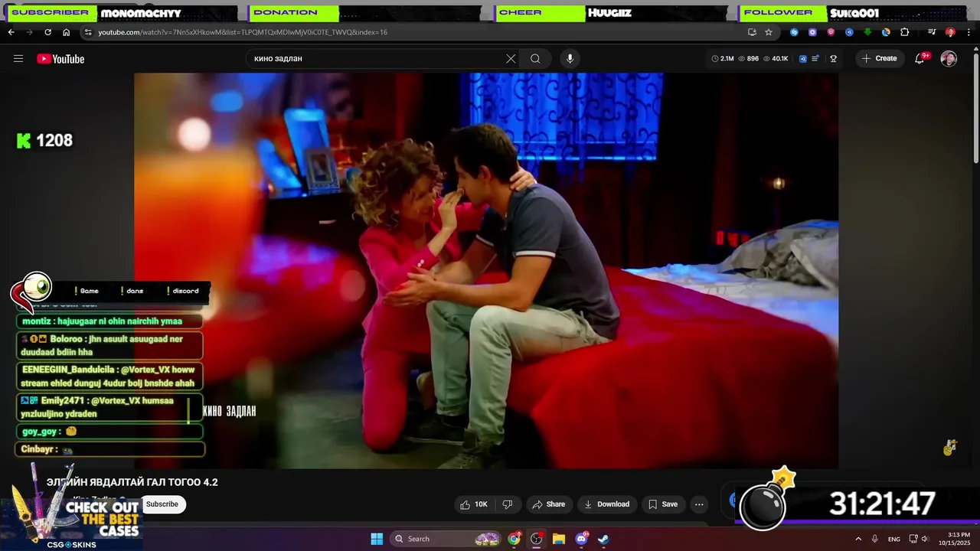
Task: Open Discord from the taskbar
Action: [x=581, y=539]
